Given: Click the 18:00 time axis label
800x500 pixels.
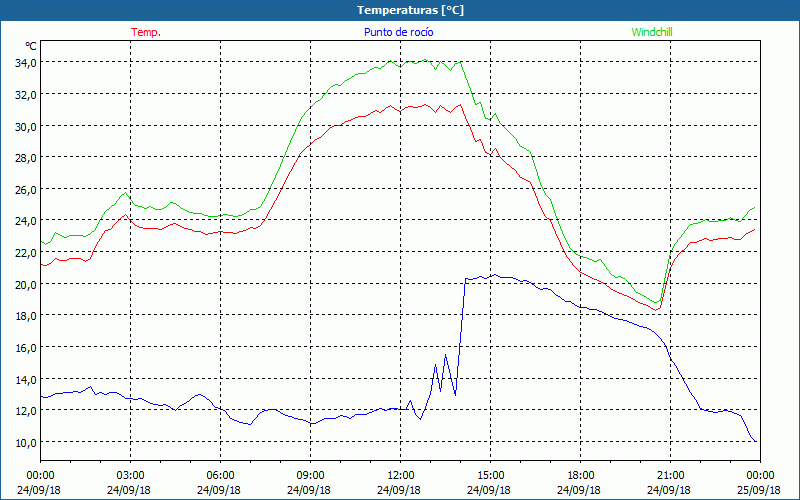Looking at the screenshot, I should coord(581,476).
